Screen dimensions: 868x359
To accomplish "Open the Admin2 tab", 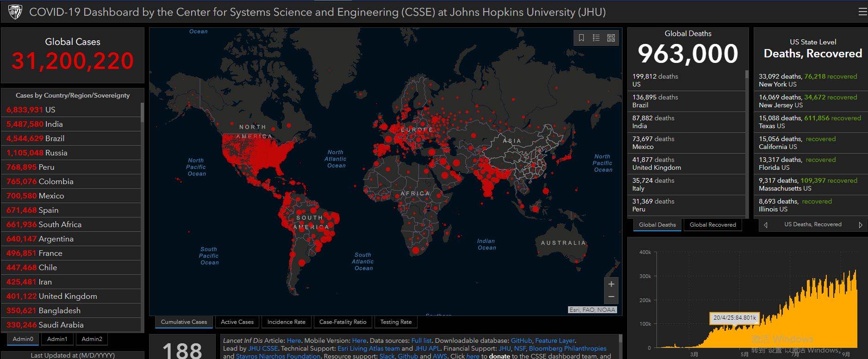I will point(92,339).
